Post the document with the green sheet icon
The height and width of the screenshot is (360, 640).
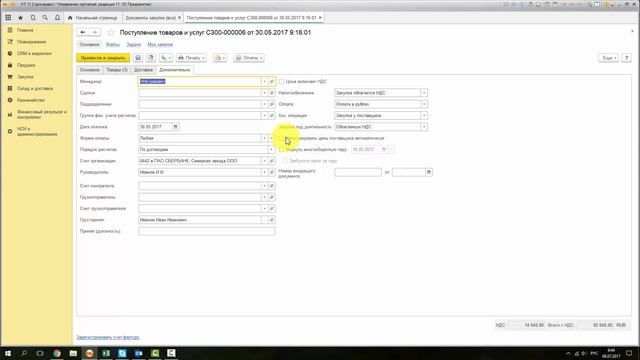(x=151, y=58)
